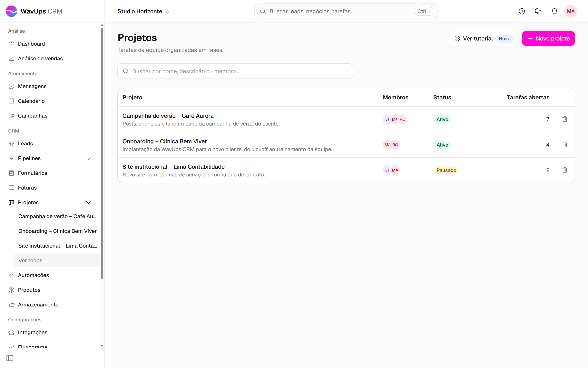588x368 pixels.
Task: Click the Ver tutorial button
Action: click(x=483, y=38)
